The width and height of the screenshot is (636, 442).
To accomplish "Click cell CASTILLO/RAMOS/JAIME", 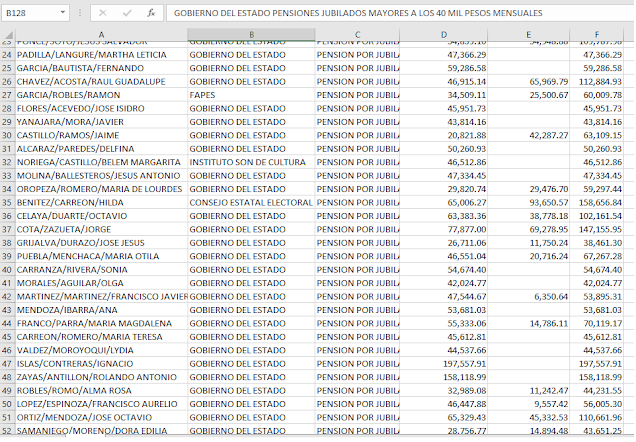I will (x=101, y=135).
